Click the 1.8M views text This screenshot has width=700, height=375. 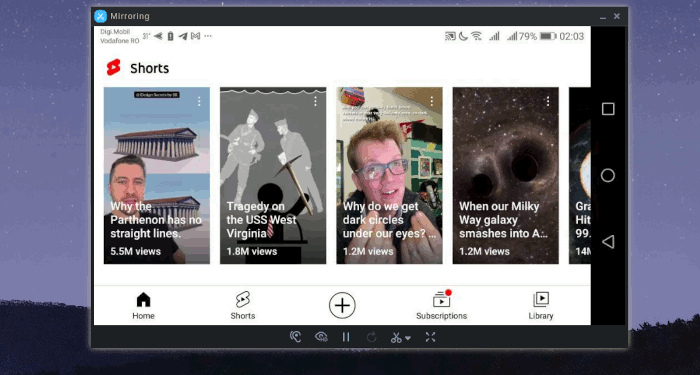click(252, 251)
